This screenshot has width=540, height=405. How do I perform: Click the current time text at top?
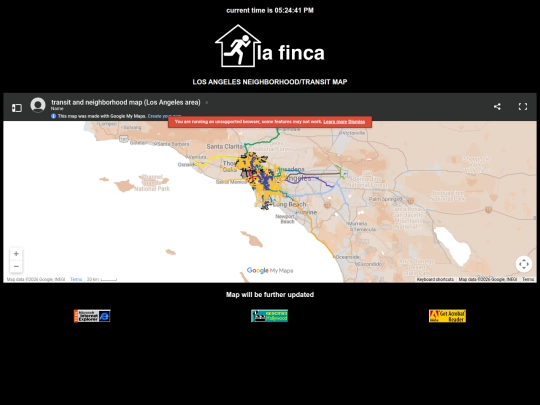pos(270,11)
